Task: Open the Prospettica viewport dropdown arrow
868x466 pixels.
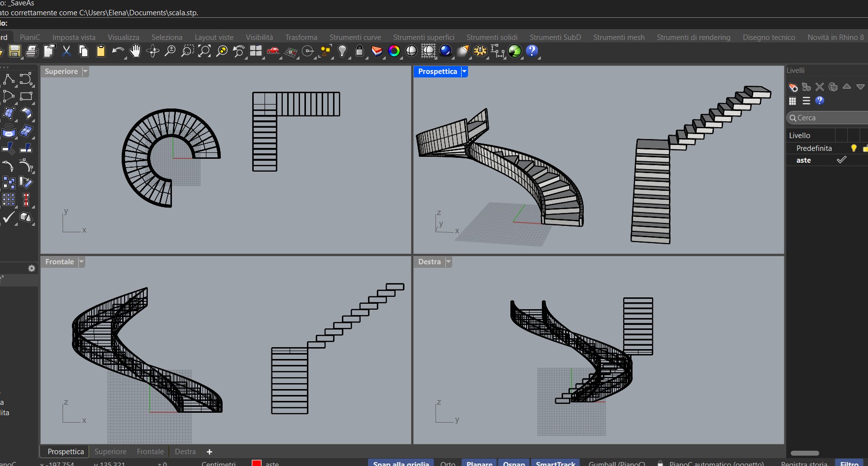Action: [x=464, y=72]
